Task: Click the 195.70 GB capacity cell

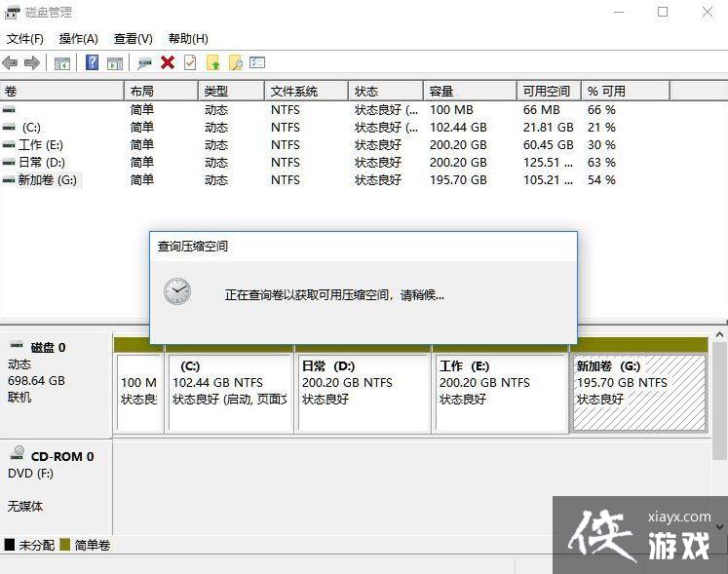Action: (458, 180)
